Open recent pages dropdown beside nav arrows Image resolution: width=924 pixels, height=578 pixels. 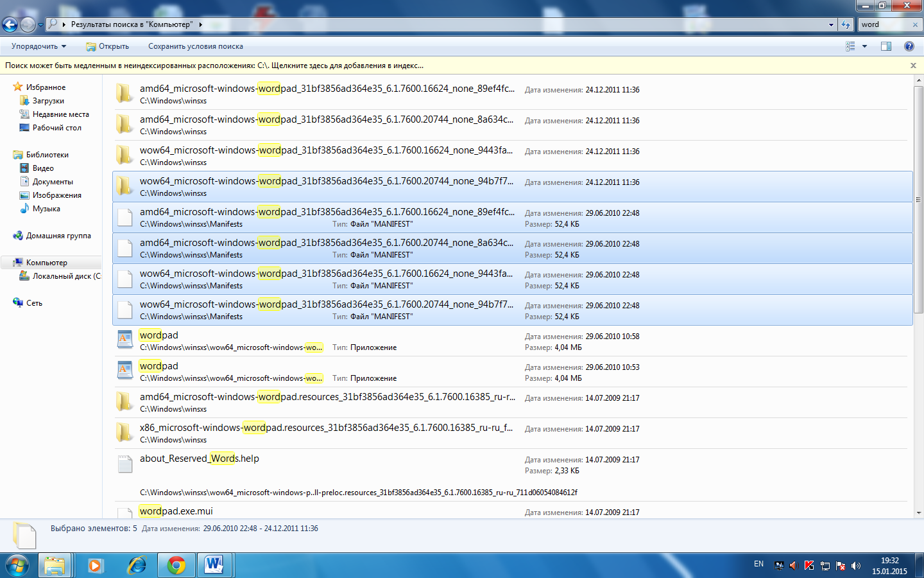tap(40, 25)
